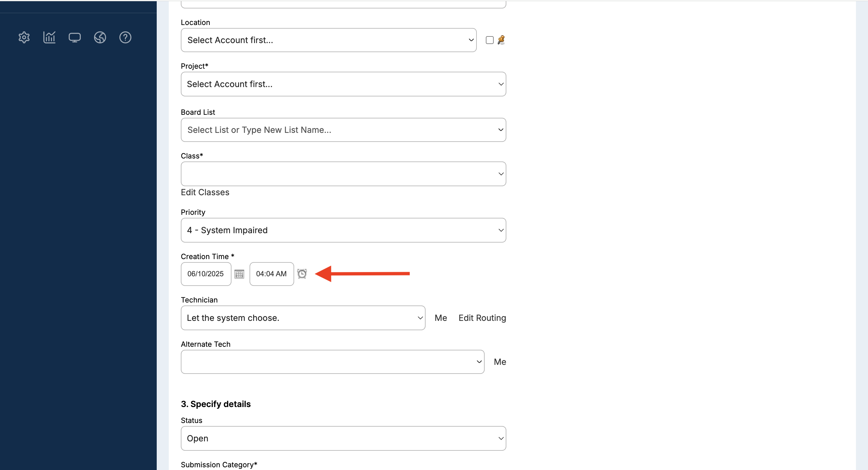Click the pushpin icon beside Location

(501, 40)
